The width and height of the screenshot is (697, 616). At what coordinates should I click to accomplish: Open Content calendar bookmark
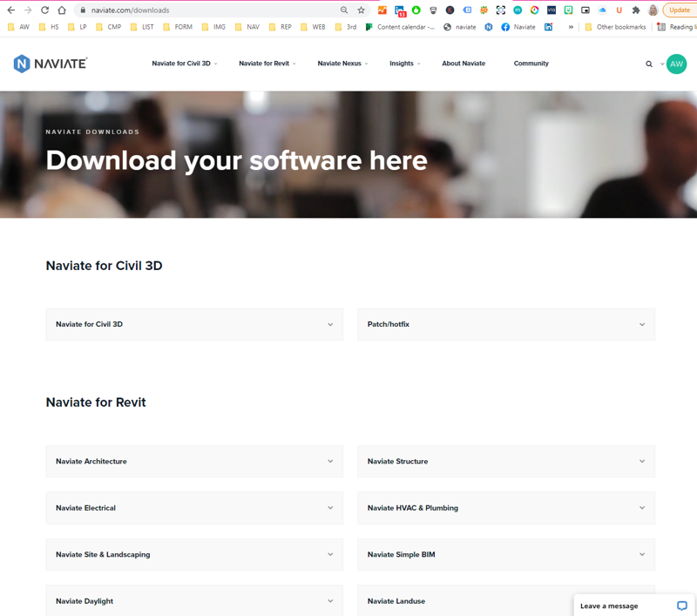point(400,27)
